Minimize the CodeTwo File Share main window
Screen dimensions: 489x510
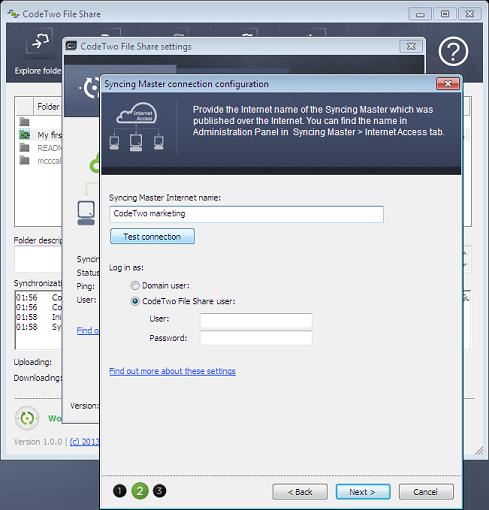pyautogui.click(x=420, y=14)
